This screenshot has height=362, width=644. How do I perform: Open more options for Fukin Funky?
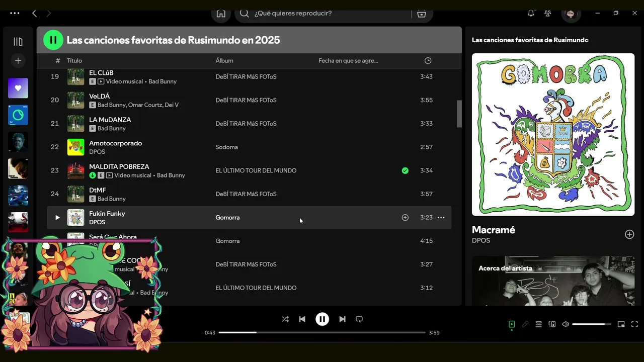pyautogui.click(x=441, y=218)
